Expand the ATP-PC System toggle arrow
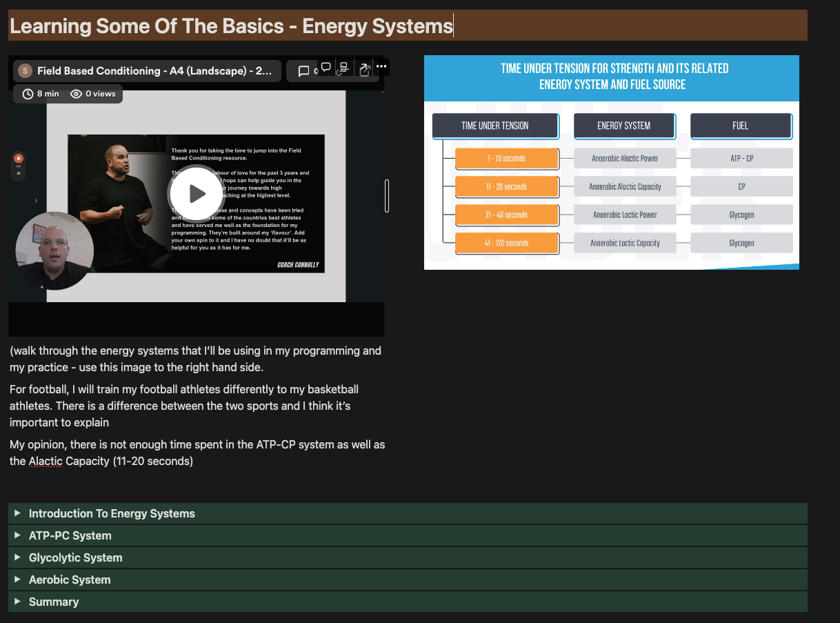 point(18,535)
